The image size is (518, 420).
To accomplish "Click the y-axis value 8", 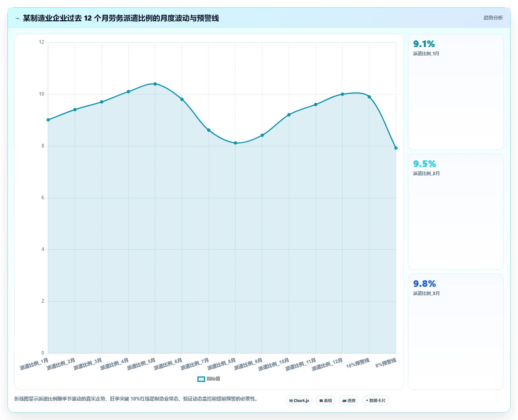I will coord(43,146).
